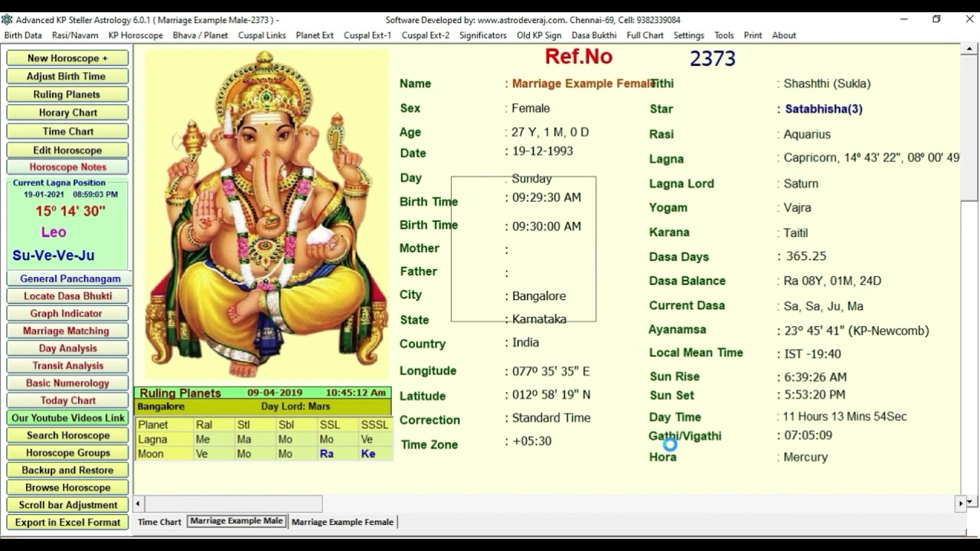980x551 pixels.
Task: Open the Birth Data menu
Action: tap(23, 35)
